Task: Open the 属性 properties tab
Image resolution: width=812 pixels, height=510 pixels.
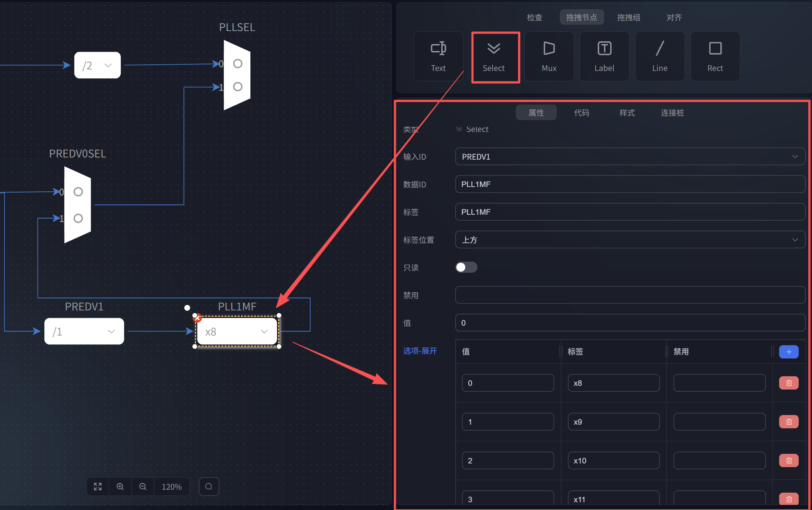Action: pyautogui.click(x=536, y=113)
